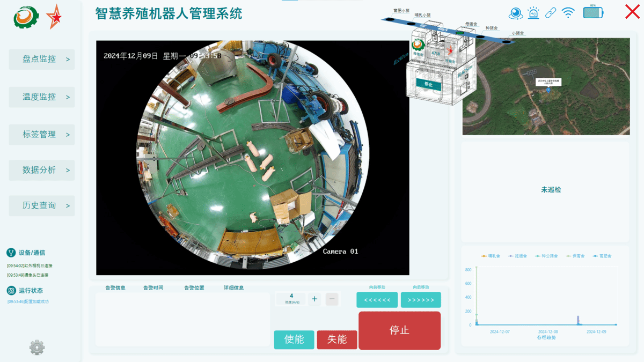Click the battery level indicator
This screenshot has width=644, height=362.
pyautogui.click(x=593, y=12)
